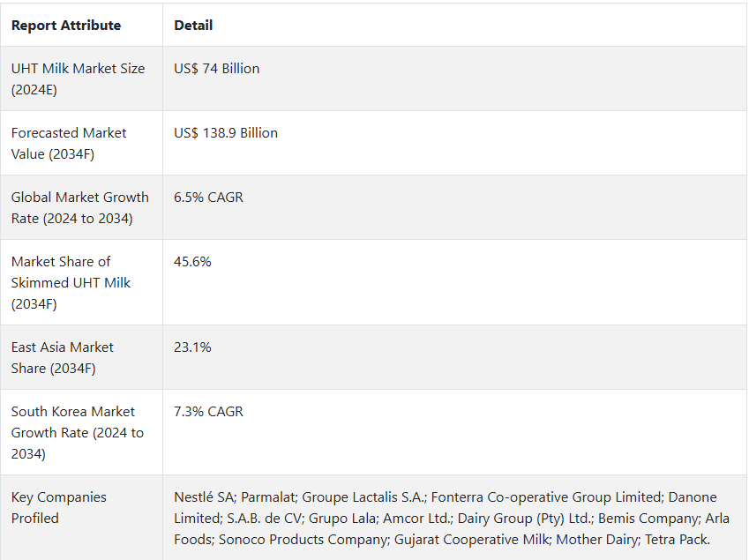The height and width of the screenshot is (560, 749).
Task: Click the "7.3% CAGR" value
Action: (208, 411)
